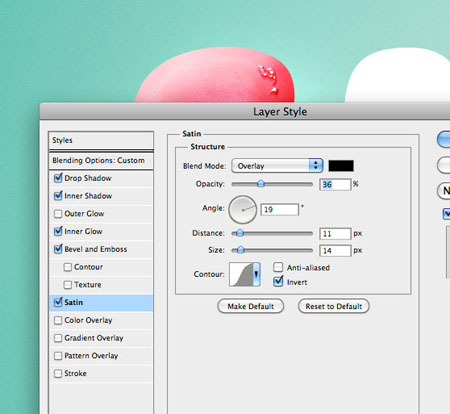Click the Angle value input field
Screen dimensions: 450x414
(279, 209)
